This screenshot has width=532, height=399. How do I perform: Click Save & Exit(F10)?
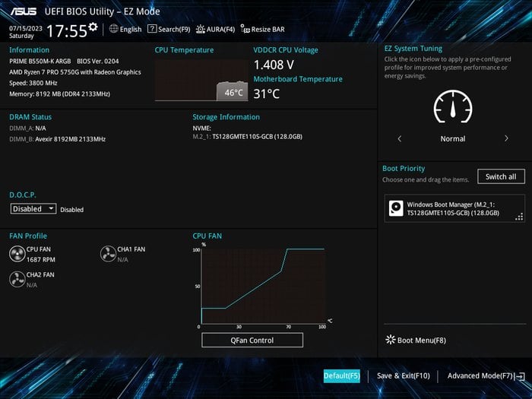tap(403, 376)
